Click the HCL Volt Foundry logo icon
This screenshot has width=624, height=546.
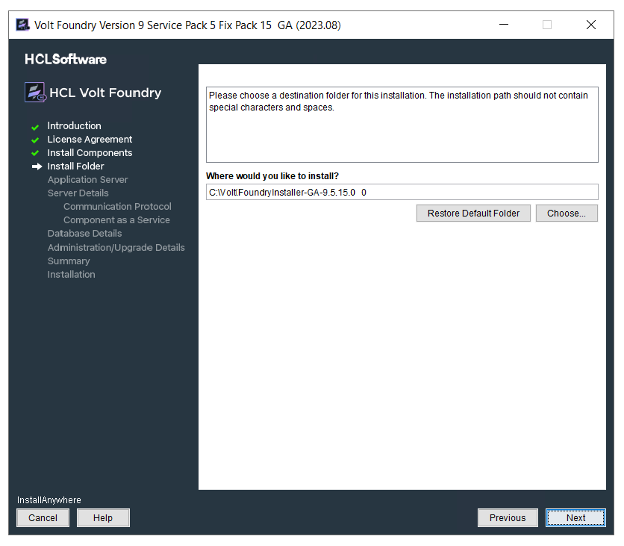35,92
